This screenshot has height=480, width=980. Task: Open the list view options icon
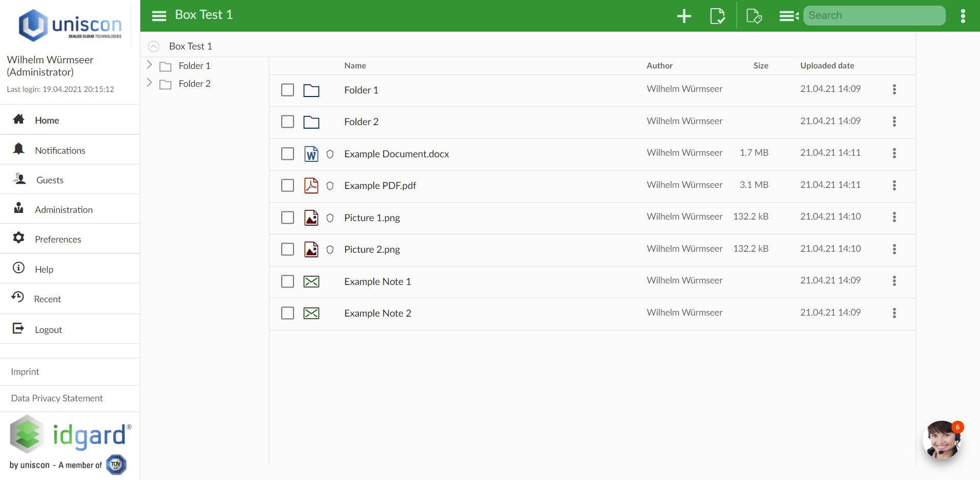pyautogui.click(x=789, y=16)
